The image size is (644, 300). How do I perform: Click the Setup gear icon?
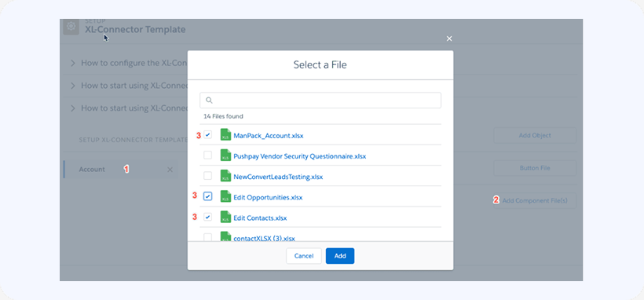(71, 27)
